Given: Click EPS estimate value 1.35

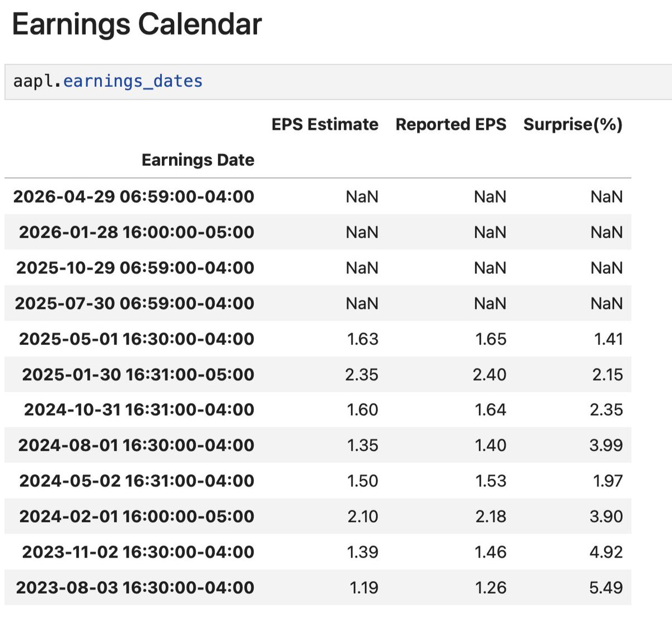Looking at the screenshot, I should pyautogui.click(x=363, y=445).
